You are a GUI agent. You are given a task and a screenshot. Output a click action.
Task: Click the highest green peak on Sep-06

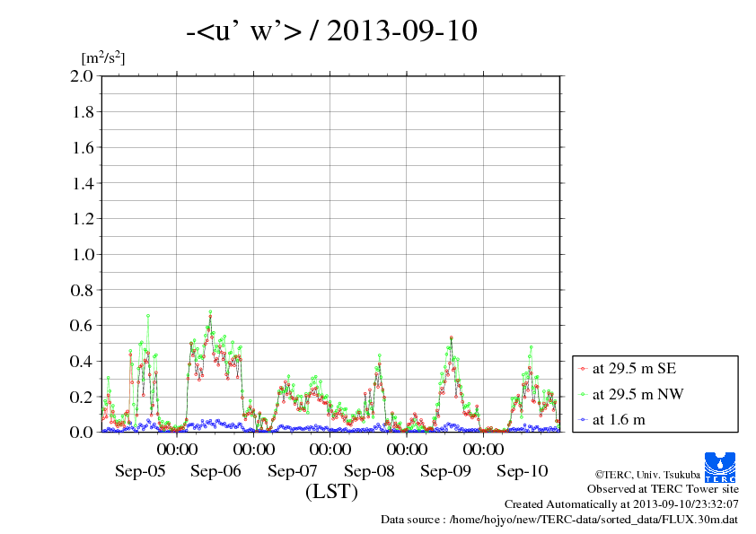pyautogui.click(x=210, y=311)
